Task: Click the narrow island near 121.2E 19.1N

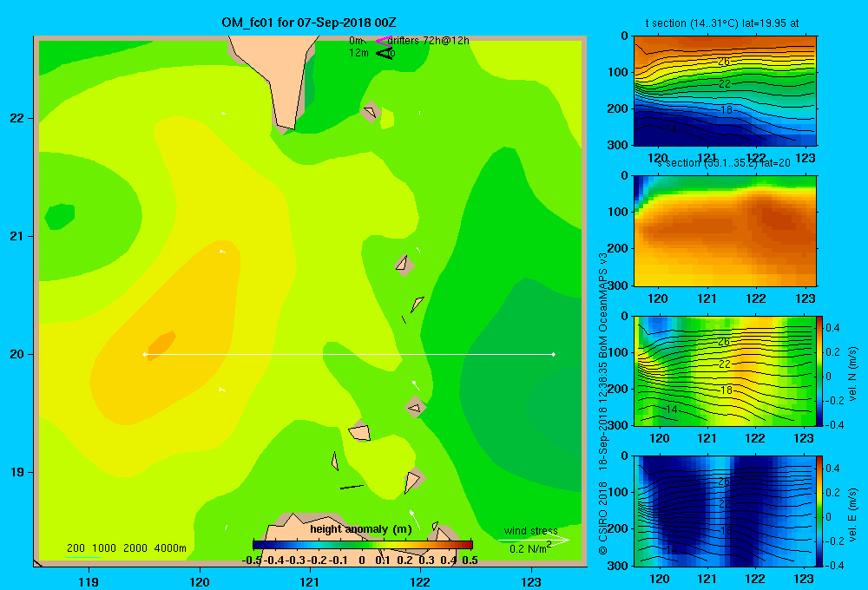Action: pyautogui.click(x=335, y=461)
